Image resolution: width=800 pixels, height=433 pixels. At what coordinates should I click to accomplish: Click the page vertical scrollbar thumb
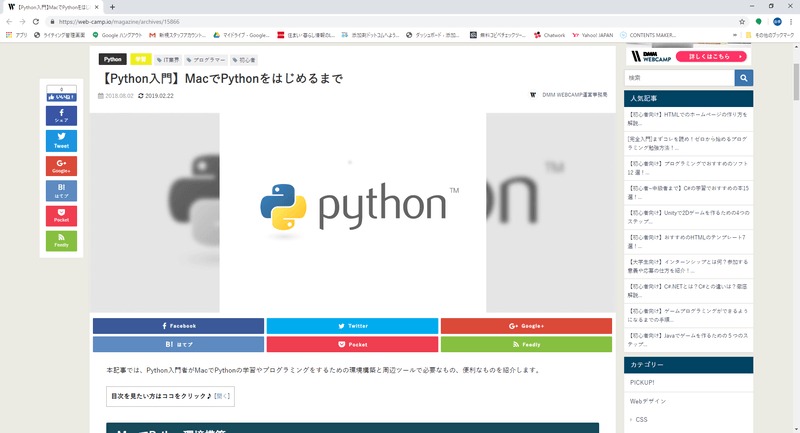tap(796, 82)
